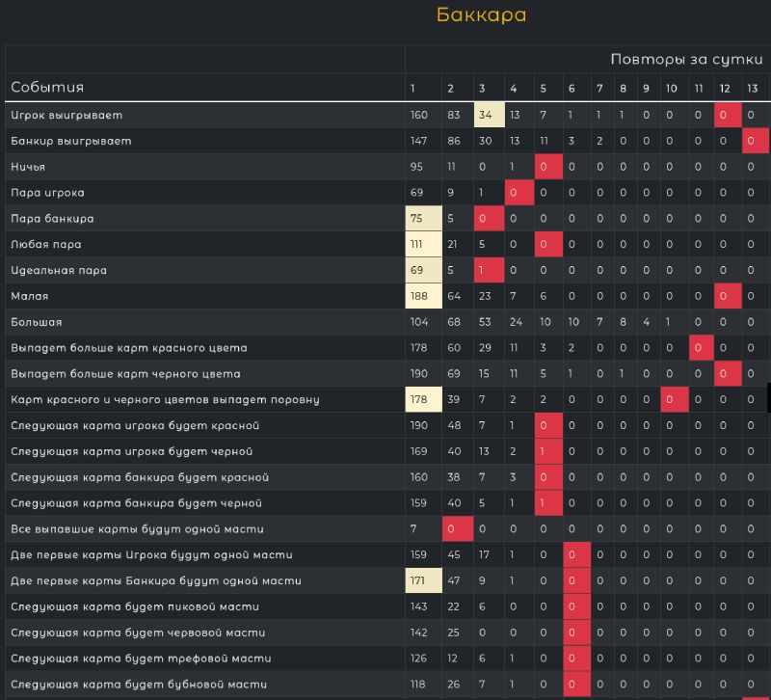The image size is (771, 700).
Task: Click highlighted 171 cell in the table
Action: click(x=422, y=580)
